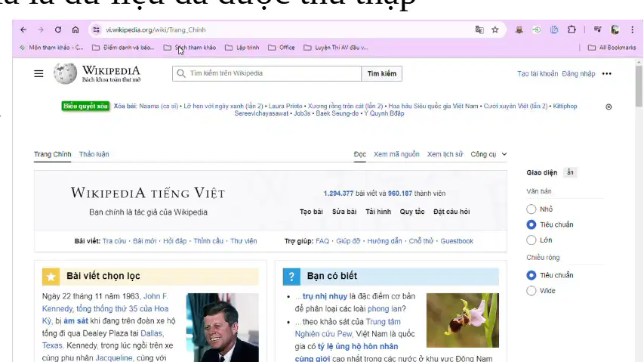The image size is (644, 362).
Task: Go back using the browser back arrow
Action: [23, 29]
